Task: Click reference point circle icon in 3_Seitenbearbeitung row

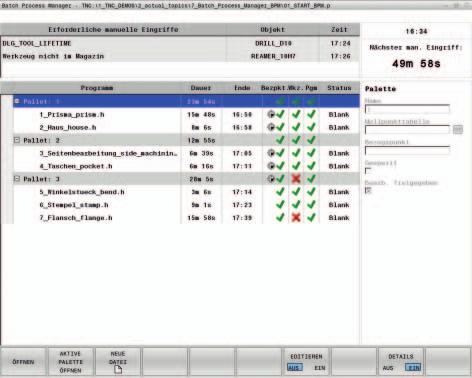Action: pyautogui.click(x=271, y=153)
